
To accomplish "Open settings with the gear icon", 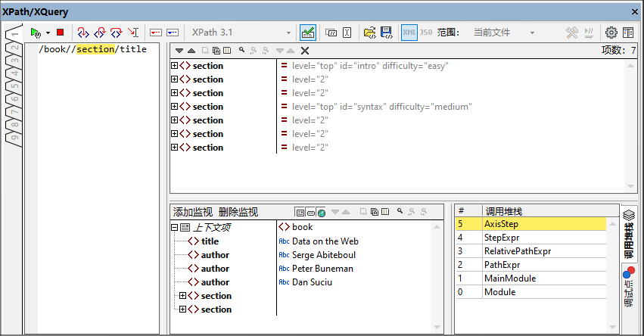I will (611, 33).
